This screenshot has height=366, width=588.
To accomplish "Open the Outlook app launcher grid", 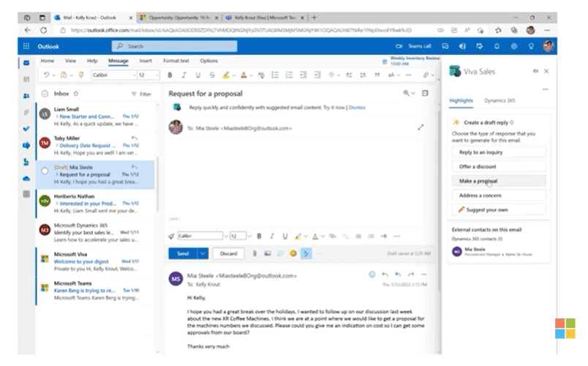I will click(x=26, y=46).
